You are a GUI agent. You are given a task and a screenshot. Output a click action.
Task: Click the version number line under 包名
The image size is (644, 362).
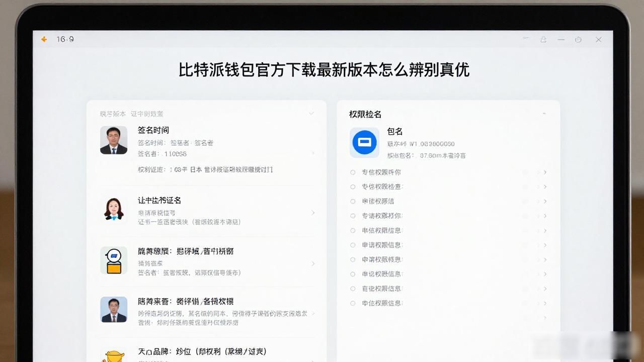tap(421, 144)
